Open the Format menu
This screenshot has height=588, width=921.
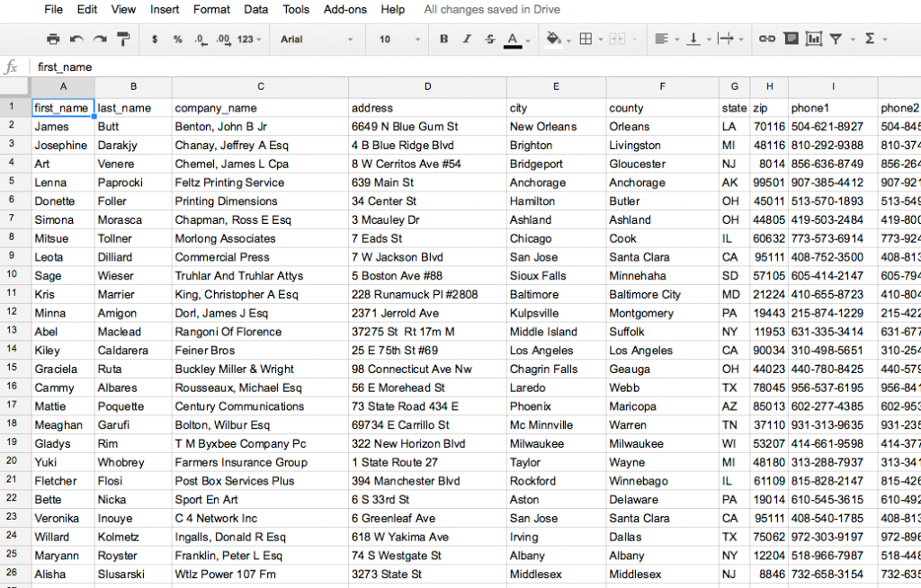(211, 9)
